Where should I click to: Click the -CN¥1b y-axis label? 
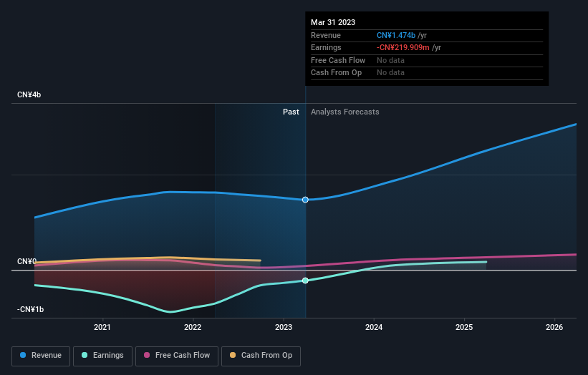[30, 309]
